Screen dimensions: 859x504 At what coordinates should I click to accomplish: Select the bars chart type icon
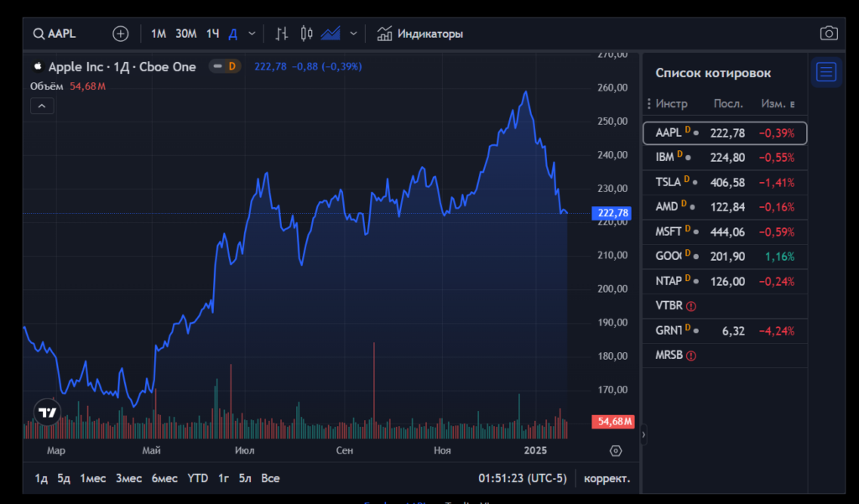(282, 34)
